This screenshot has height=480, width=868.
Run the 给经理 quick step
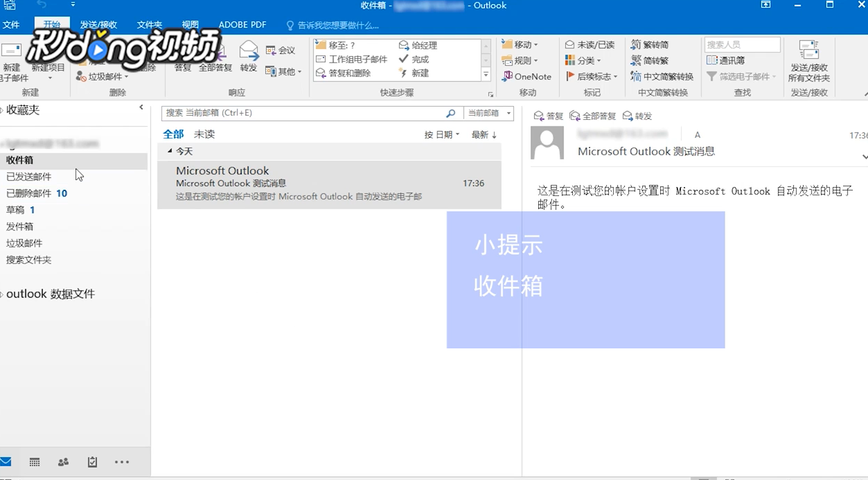(418, 45)
